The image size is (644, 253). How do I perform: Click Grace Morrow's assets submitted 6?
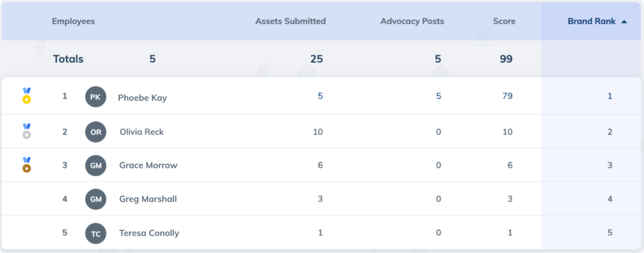coord(320,166)
